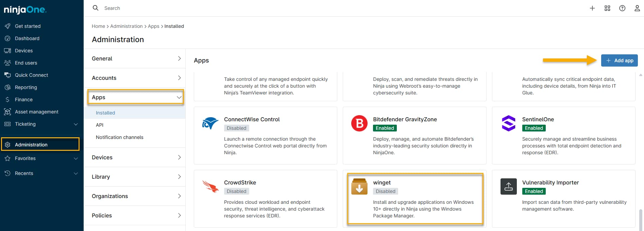Open the help question mark icon
Image resolution: width=644 pixels, height=231 pixels.
[622, 8]
